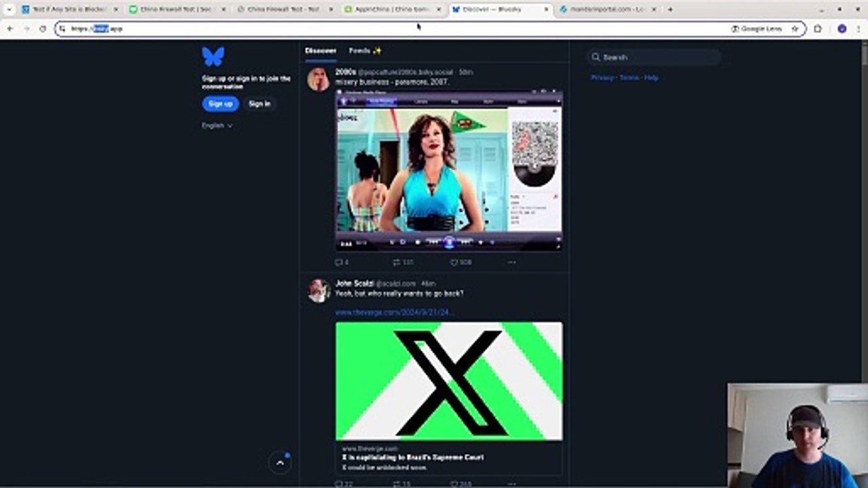The width and height of the screenshot is (868, 488).
Task: Switch to the Discover feed tab
Action: [320, 51]
